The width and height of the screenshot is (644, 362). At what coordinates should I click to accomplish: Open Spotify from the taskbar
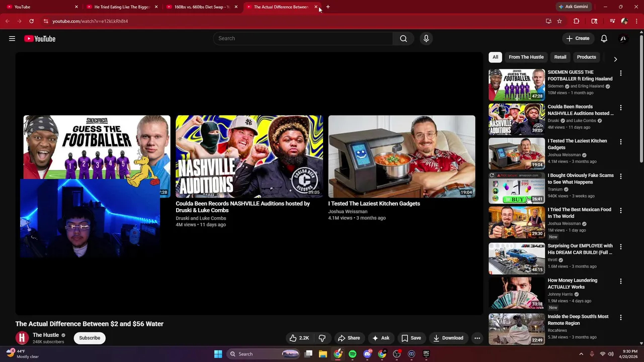point(352,354)
